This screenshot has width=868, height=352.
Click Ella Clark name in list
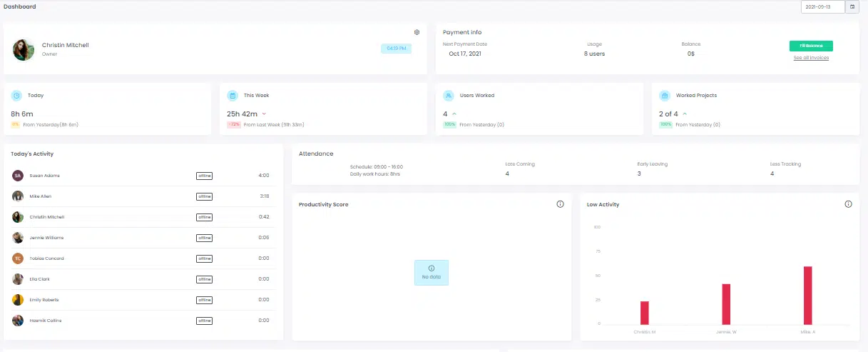click(x=40, y=279)
